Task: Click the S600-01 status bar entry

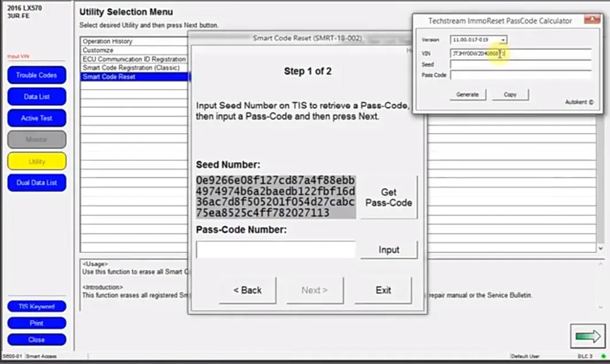Action: click(x=13, y=356)
